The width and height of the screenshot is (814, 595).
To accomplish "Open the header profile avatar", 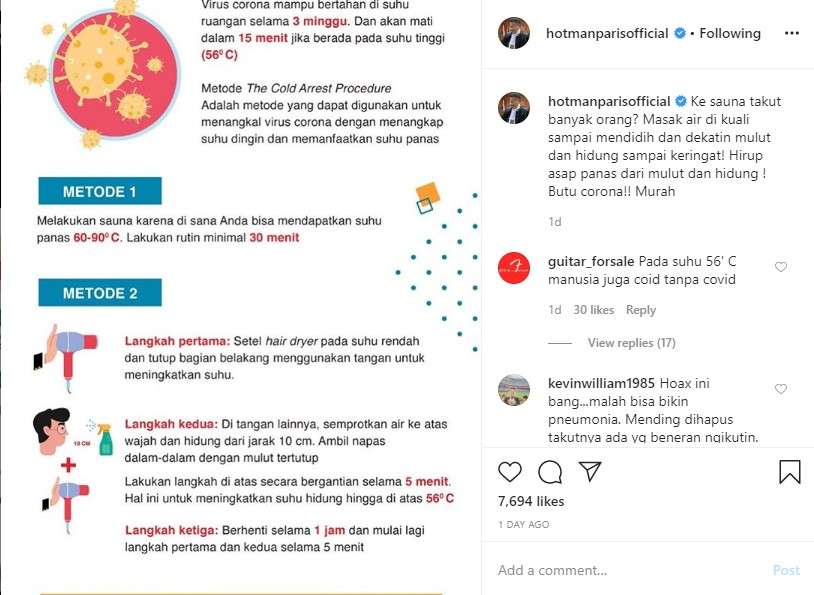I will pyautogui.click(x=513, y=33).
